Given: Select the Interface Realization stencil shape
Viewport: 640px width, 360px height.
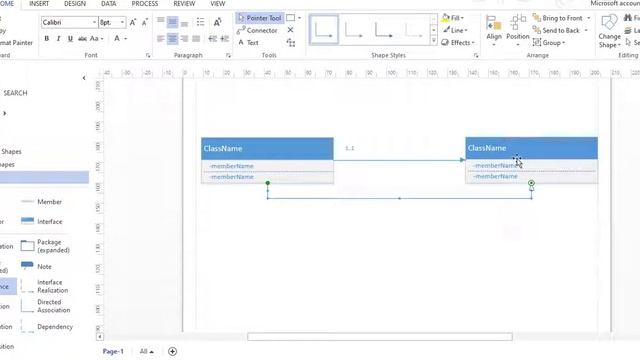Looking at the screenshot, I should point(44,286).
